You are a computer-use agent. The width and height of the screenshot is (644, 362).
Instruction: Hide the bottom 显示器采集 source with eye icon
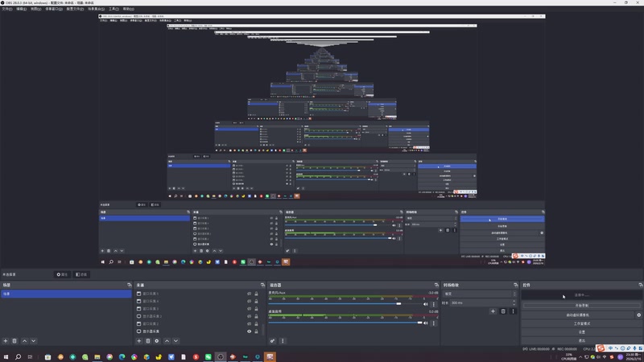249,331
